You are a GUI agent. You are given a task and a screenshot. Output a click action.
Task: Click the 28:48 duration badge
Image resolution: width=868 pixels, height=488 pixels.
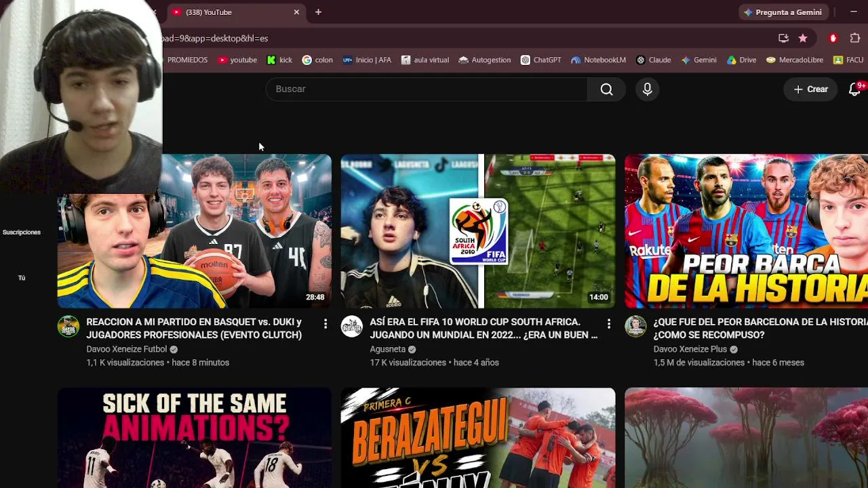pyautogui.click(x=315, y=297)
